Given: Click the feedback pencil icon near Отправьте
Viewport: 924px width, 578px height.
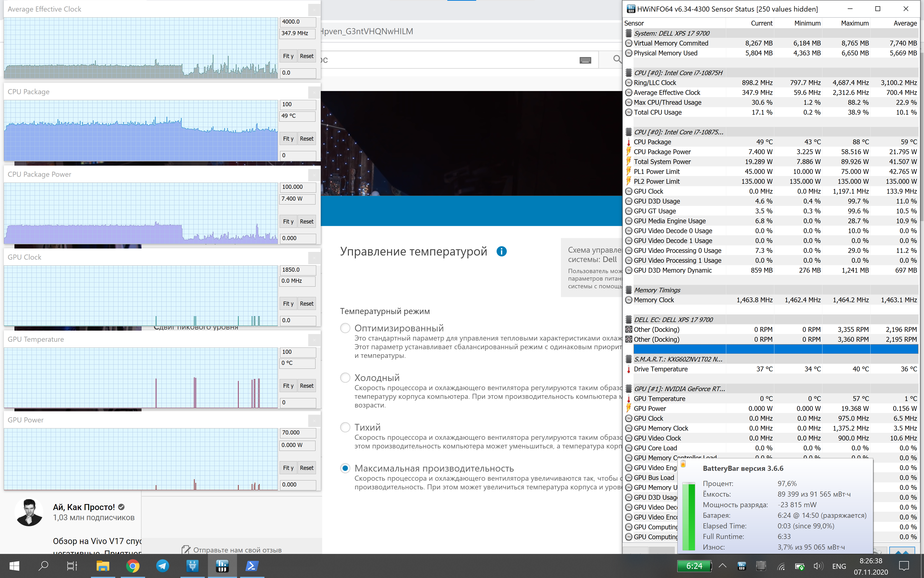Looking at the screenshot, I should click(186, 549).
